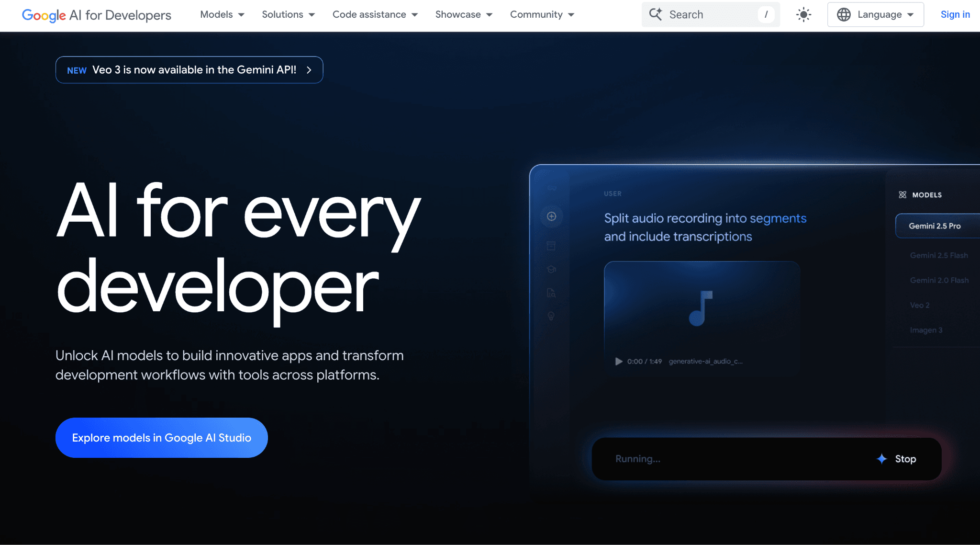
Task: Select Gemini 2.5 Flash model option
Action: pyautogui.click(x=938, y=256)
